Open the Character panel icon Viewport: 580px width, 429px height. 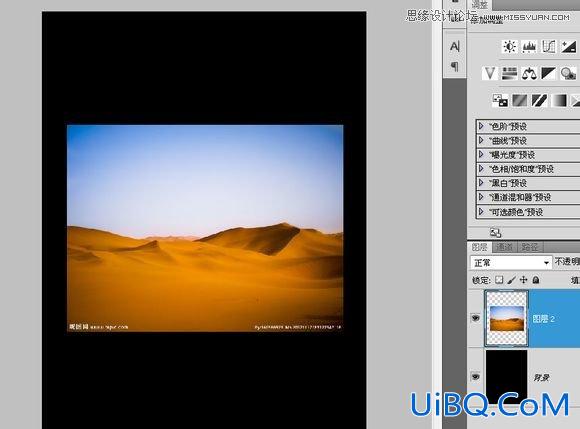point(455,47)
